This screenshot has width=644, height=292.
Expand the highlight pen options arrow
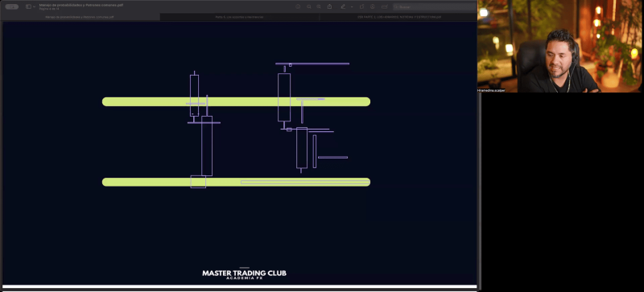(x=352, y=7)
